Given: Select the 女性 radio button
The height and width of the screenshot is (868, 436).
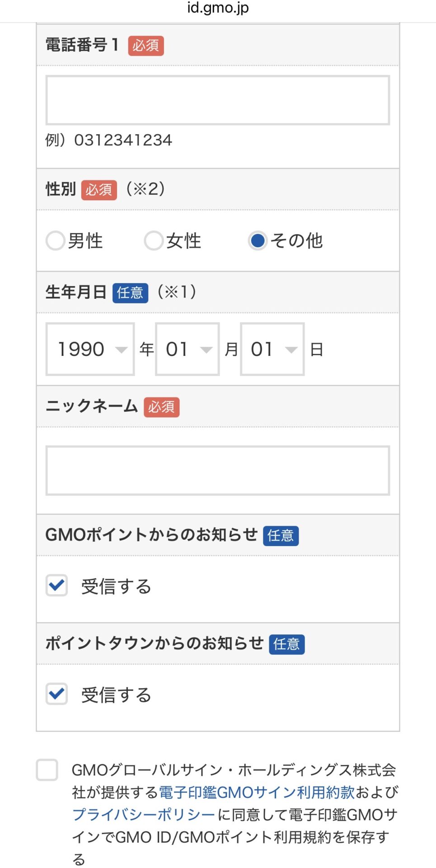Looking at the screenshot, I should click(154, 241).
